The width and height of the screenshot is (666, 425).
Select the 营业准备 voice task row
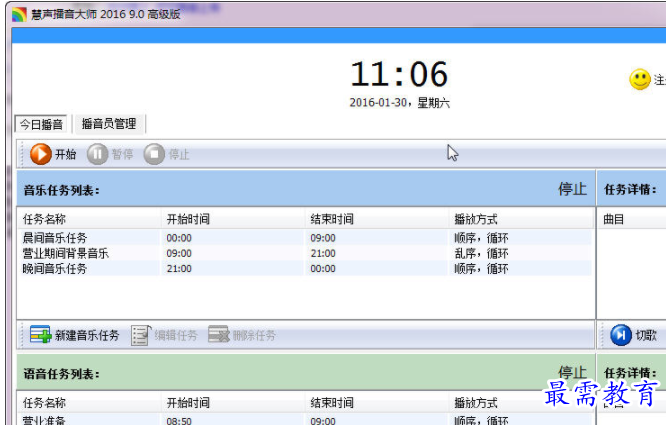(305, 420)
